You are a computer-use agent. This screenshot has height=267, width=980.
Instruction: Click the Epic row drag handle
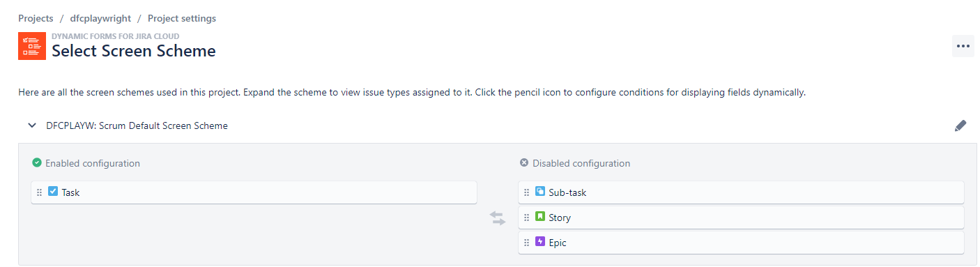pos(527,243)
